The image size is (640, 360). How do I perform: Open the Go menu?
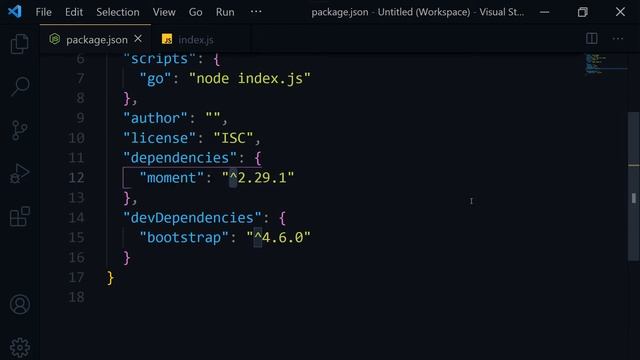[196, 12]
